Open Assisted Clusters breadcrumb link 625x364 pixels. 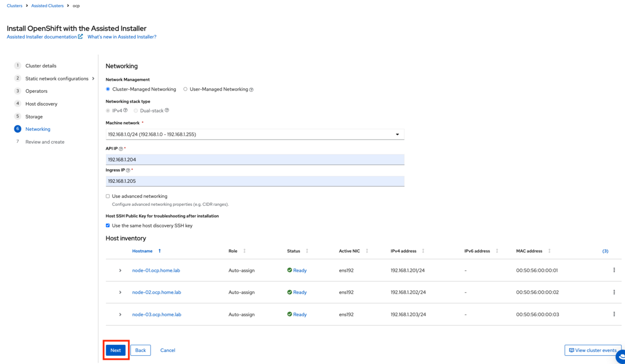(x=48, y=6)
